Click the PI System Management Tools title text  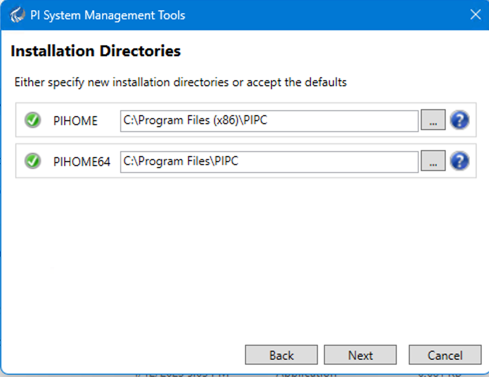pyautogui.click(x=108, y=15)
